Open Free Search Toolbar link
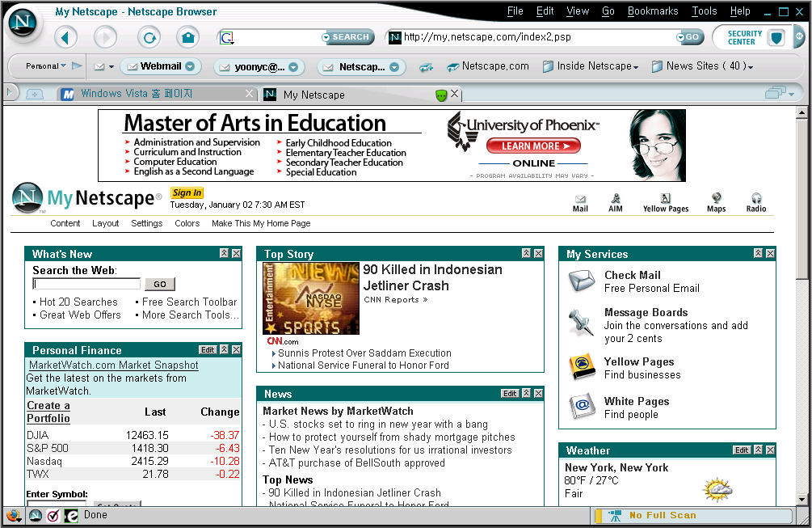The width and height of the screenshot is (812, 528). pos(189,302)
